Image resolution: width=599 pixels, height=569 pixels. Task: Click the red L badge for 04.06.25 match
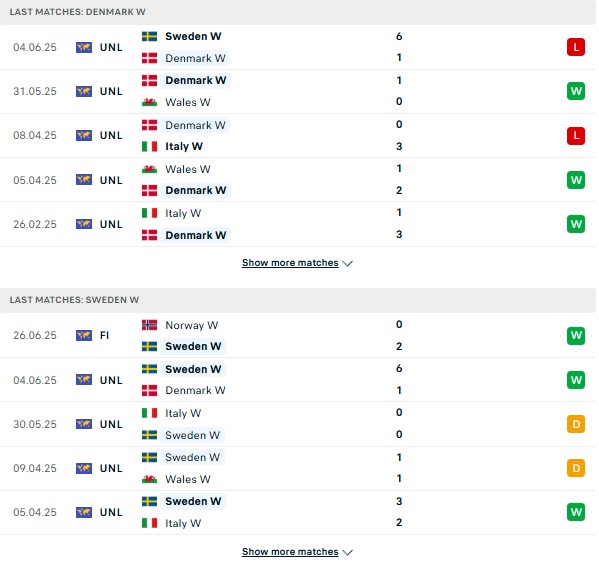pyautogui.click(x=576, y=47)
